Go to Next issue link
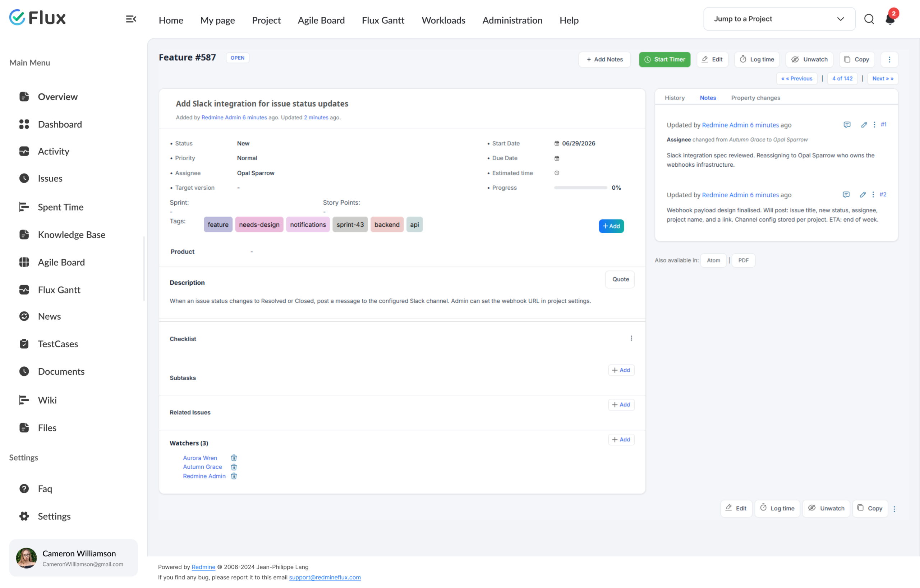Screen dimensions: 920x588 (x=883, y=78)
